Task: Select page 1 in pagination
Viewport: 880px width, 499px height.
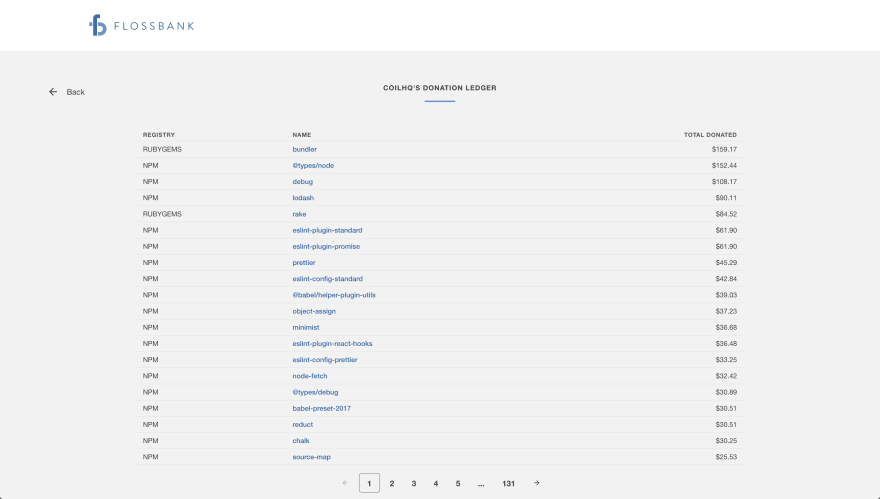Action: [x=369, y=483]
